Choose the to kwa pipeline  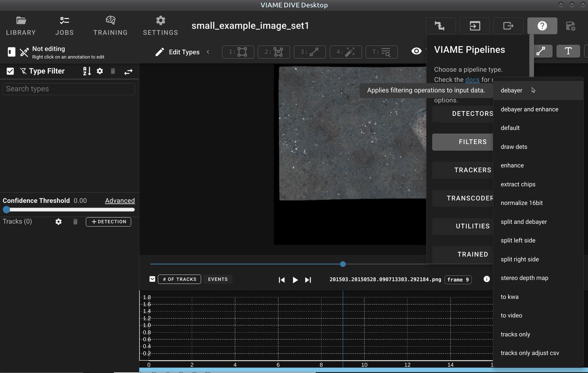coord(538,297)
